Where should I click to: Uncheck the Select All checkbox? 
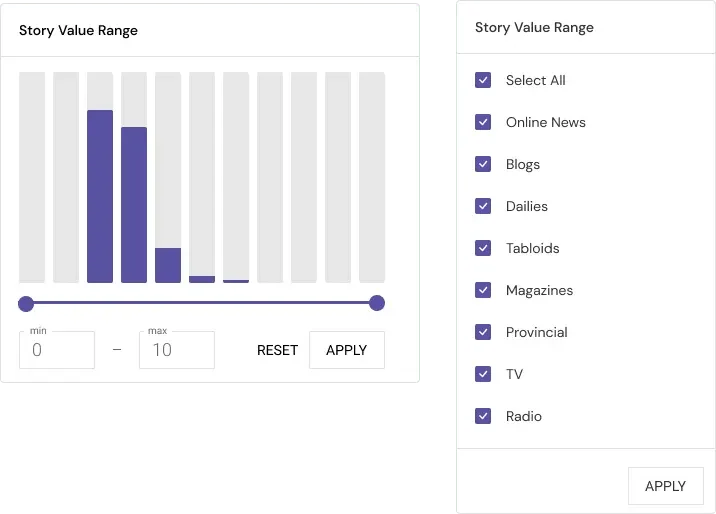[x=483, y=80]
